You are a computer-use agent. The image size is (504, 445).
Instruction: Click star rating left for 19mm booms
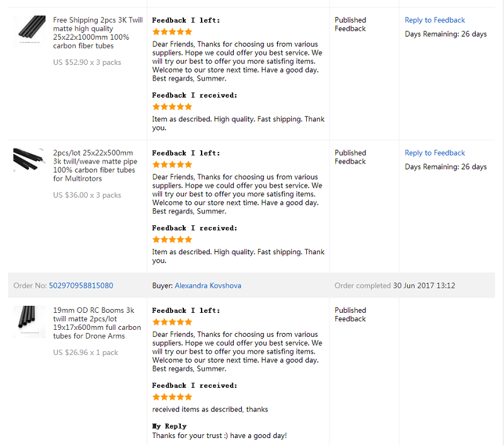tap(172, 322)
